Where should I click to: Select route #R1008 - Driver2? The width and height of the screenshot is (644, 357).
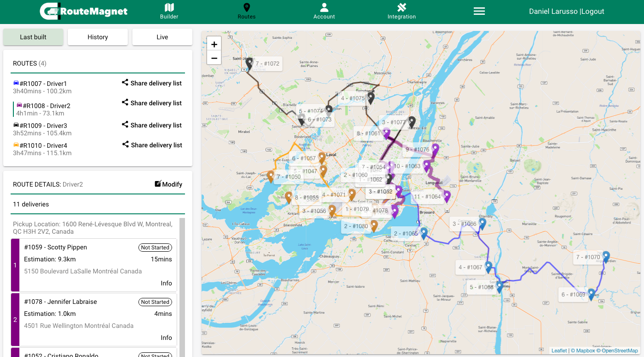click(x=47, y=106)
